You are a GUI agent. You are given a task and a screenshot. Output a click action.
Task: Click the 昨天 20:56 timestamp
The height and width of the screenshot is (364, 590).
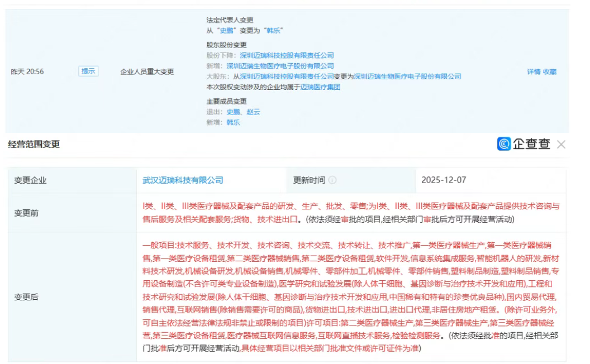coord(27,71)
